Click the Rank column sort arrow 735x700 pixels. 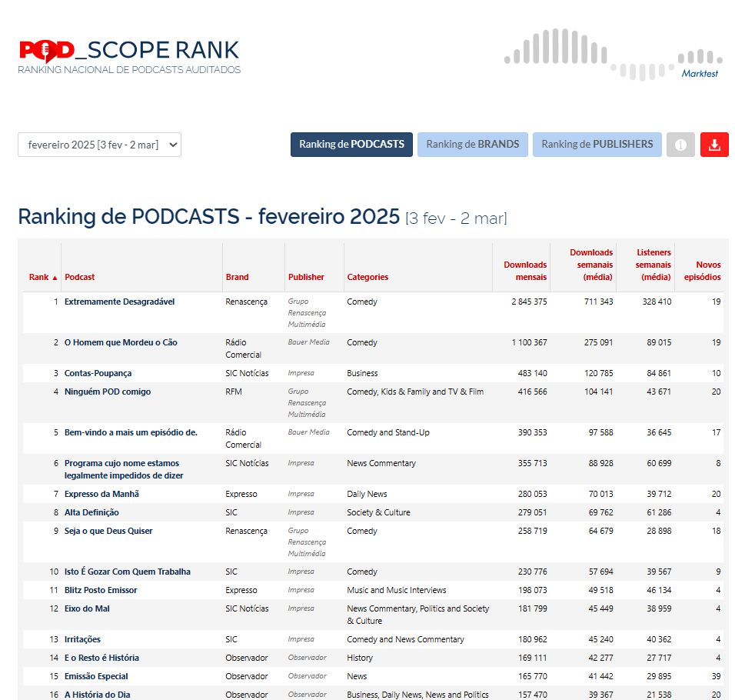point(55,278)
